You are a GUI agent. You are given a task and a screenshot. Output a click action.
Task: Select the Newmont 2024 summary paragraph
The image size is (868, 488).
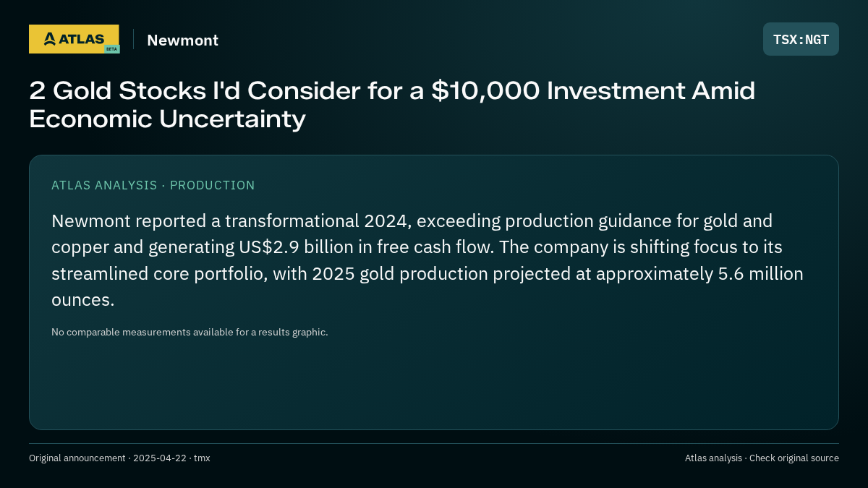pos(427,260)
